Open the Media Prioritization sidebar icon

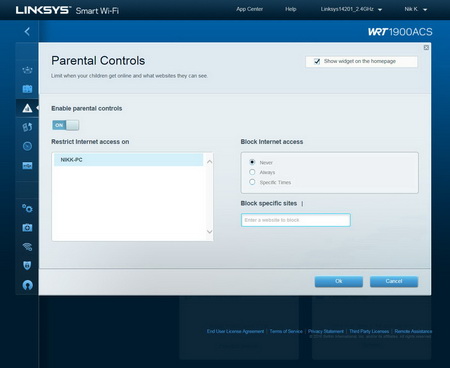coord(27,127)
